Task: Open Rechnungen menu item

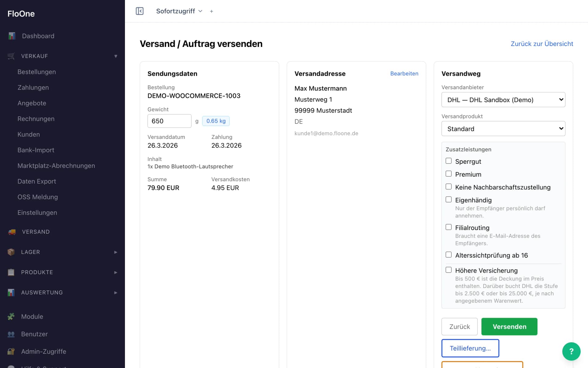Action: (36, 119)
